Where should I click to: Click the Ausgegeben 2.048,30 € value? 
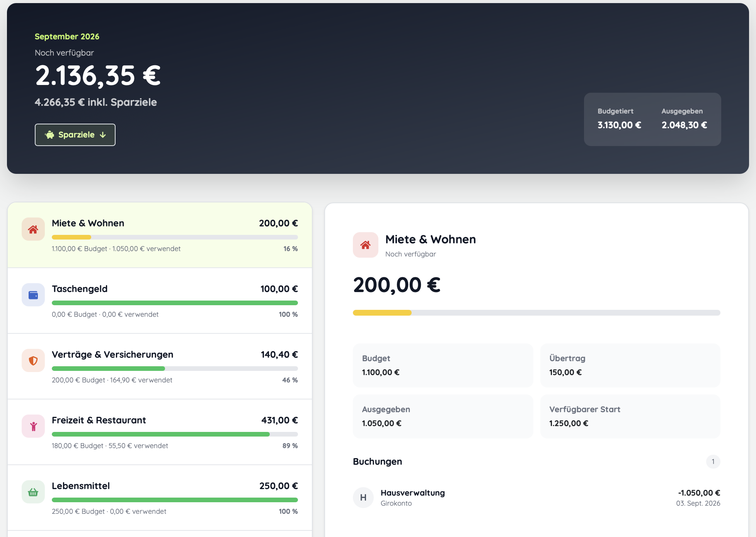(x=684, y=125)
